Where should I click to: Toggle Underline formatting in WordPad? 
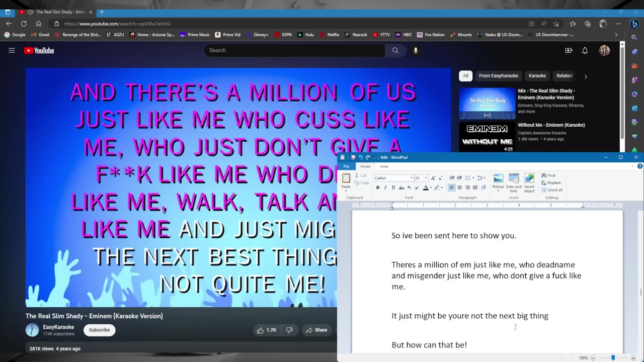tap(393, 188)
